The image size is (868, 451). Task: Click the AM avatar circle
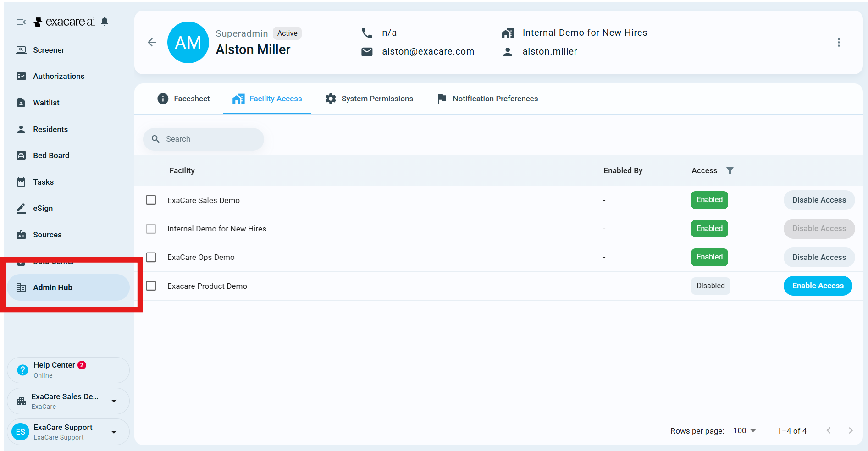[188, 43]
